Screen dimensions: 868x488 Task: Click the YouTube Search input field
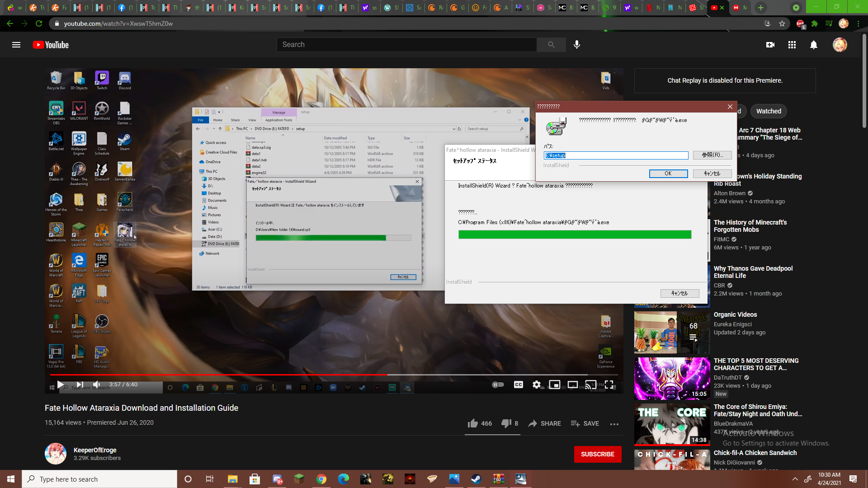click(x=407, y=45)
